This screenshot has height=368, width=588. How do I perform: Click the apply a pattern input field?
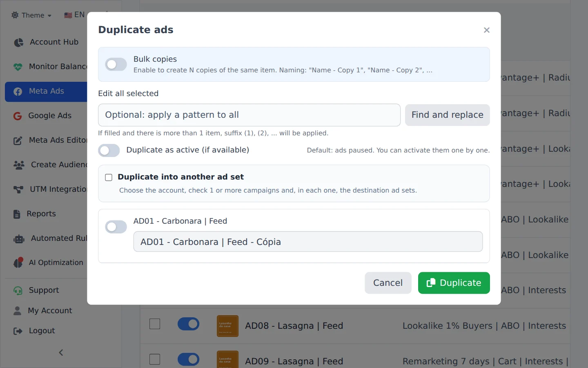tap(249, 115)
